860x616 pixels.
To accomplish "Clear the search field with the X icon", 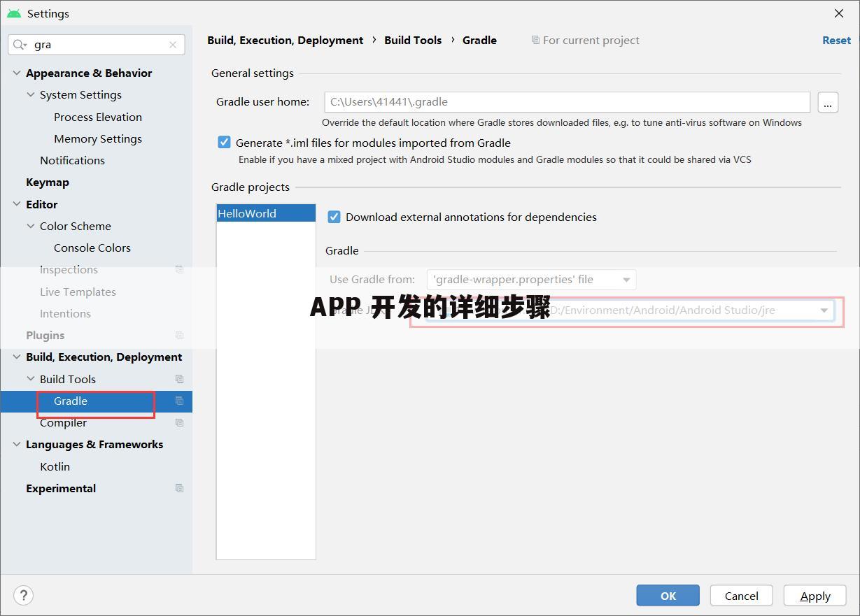I will coord(173,45).
